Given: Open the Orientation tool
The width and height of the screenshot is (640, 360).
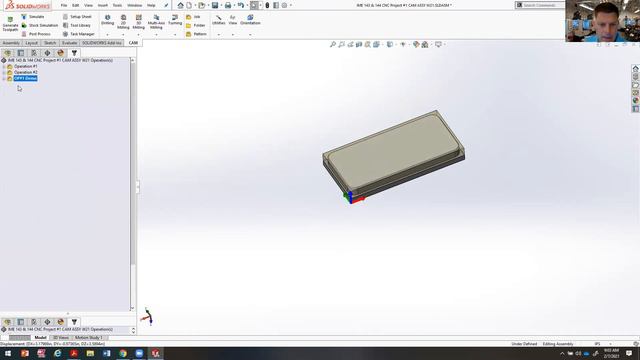Looking at the screenshot, I should pos(250,20).
